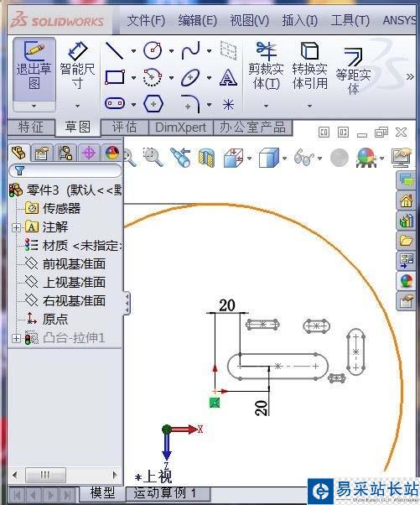Image resolution: width=420 pixels, height=505 pixels.
Task: Open the 编辑(E) menu
Action: coord(198,21)
